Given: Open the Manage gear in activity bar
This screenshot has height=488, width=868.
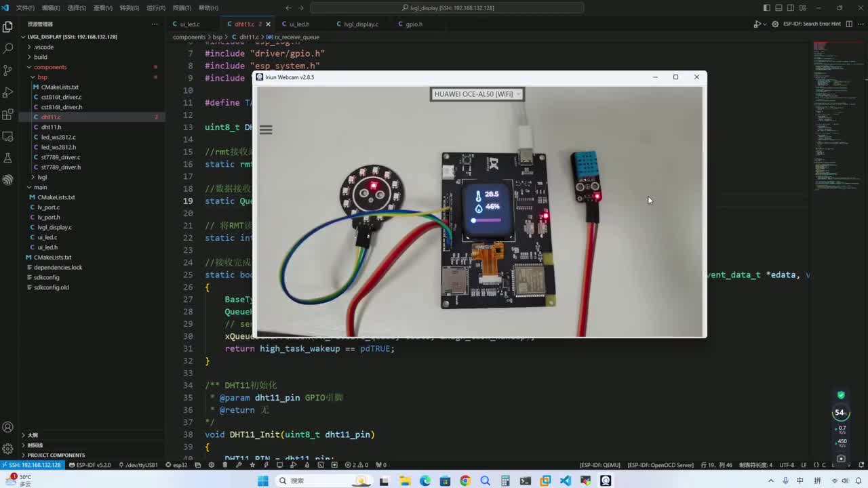Looking at the screenshot, I should (x=8, y=449).
